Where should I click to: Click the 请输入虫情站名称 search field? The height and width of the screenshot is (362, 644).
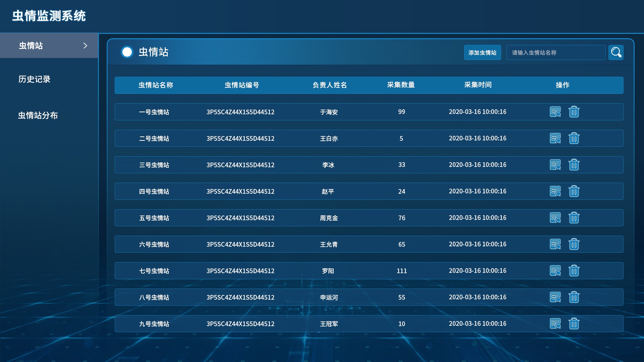click(555, 53)
